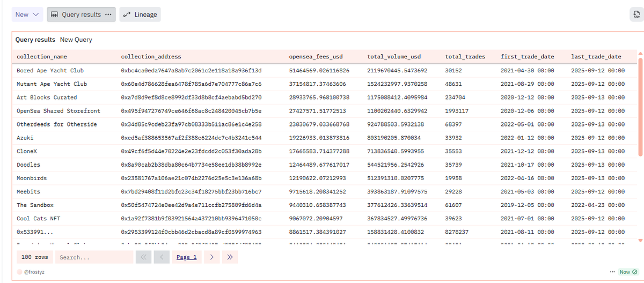
Task: Click total trades value 234704
Action: 456,98
